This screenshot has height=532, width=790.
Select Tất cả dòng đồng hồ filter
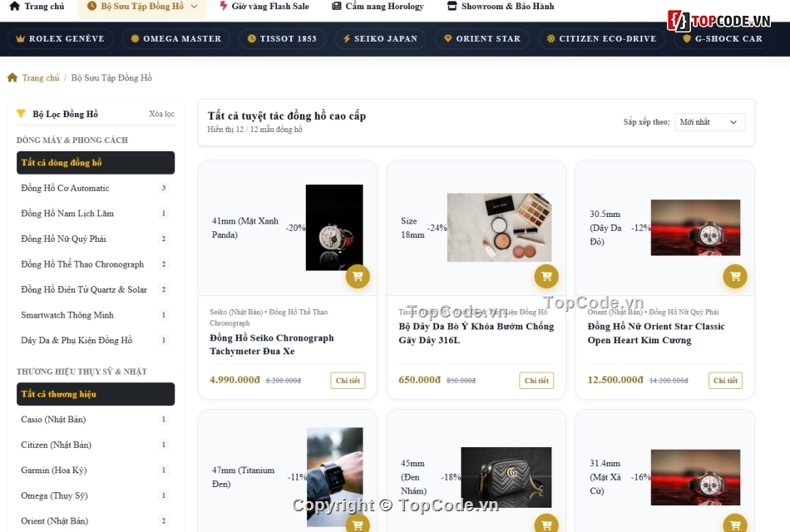(x=96, y=163)
